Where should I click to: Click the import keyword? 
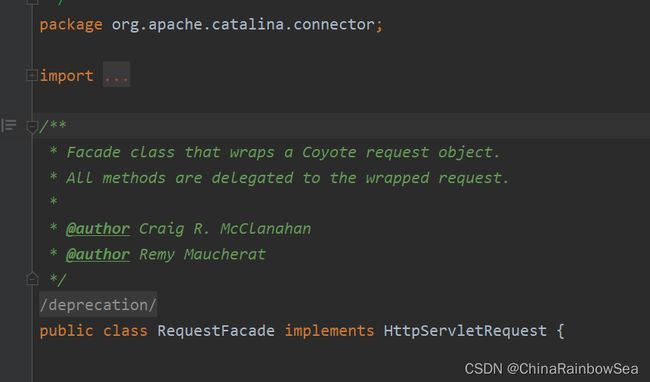(66, 76)
